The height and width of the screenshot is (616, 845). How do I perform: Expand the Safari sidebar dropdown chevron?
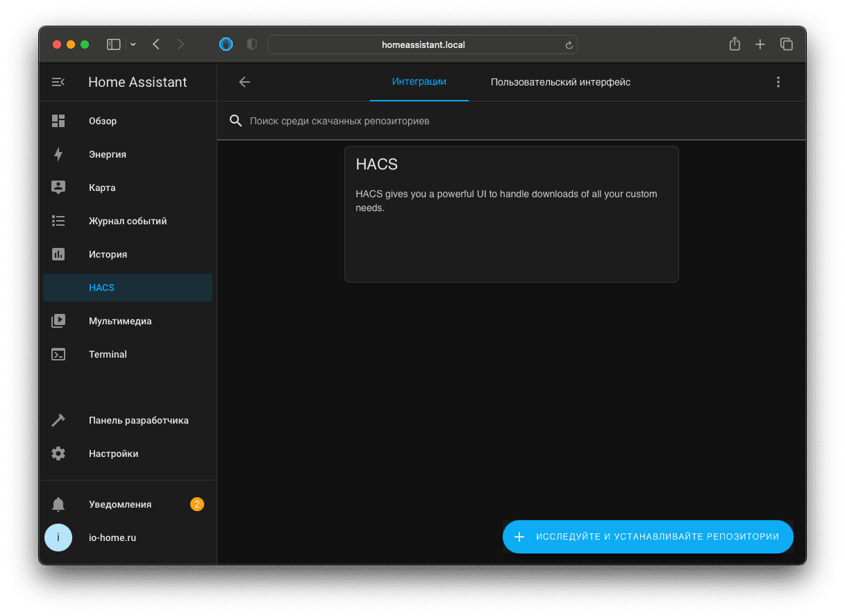(133, 44)
